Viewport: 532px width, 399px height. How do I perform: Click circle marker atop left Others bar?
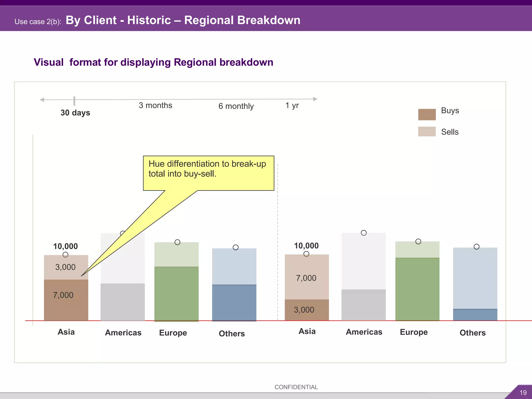click(x=236, y=247)
